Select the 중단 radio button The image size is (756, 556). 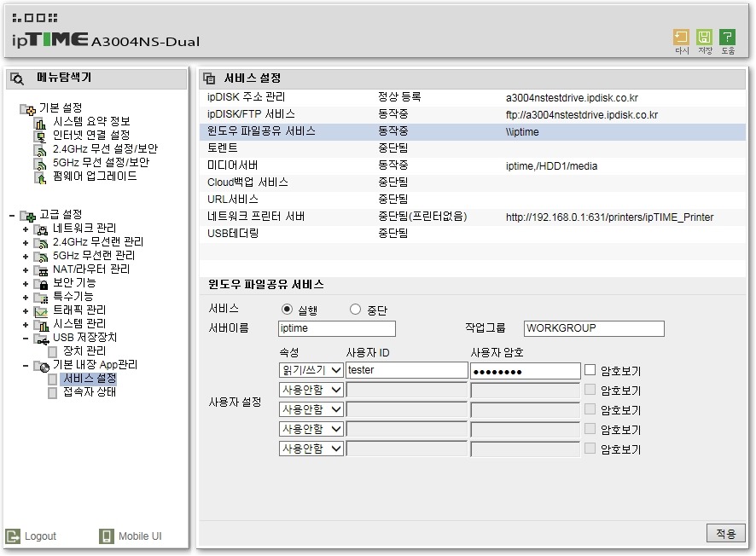tap(355, 309)
